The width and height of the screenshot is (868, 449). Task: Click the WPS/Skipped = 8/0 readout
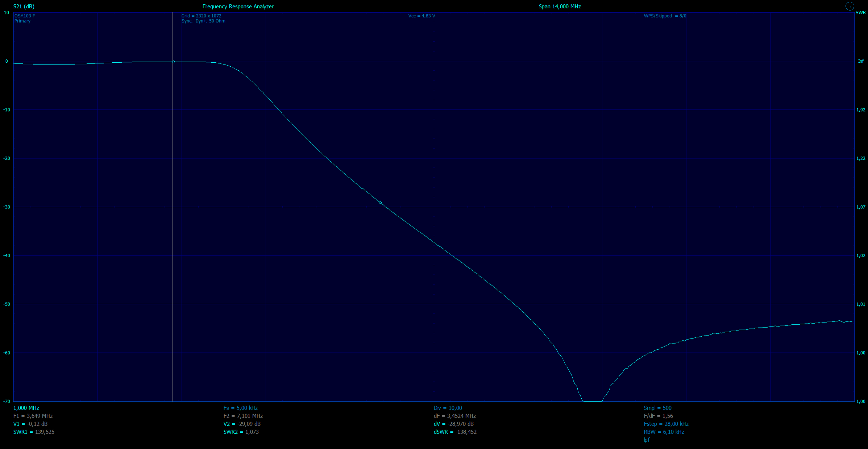coord(665,16)
